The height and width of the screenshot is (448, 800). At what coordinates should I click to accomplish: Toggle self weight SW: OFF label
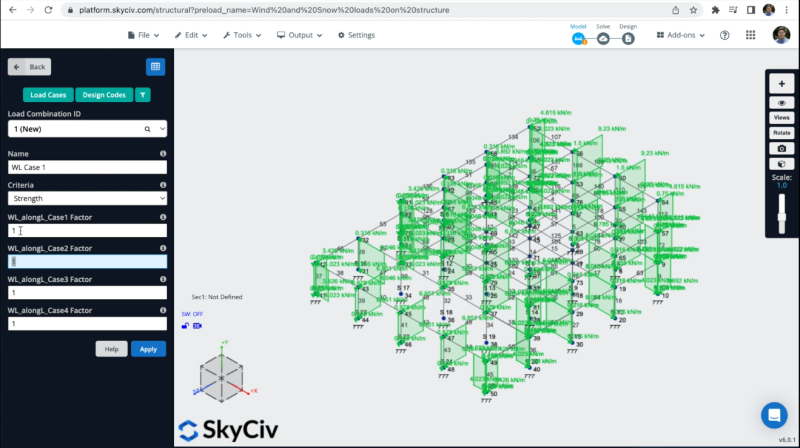click(192, 314)
